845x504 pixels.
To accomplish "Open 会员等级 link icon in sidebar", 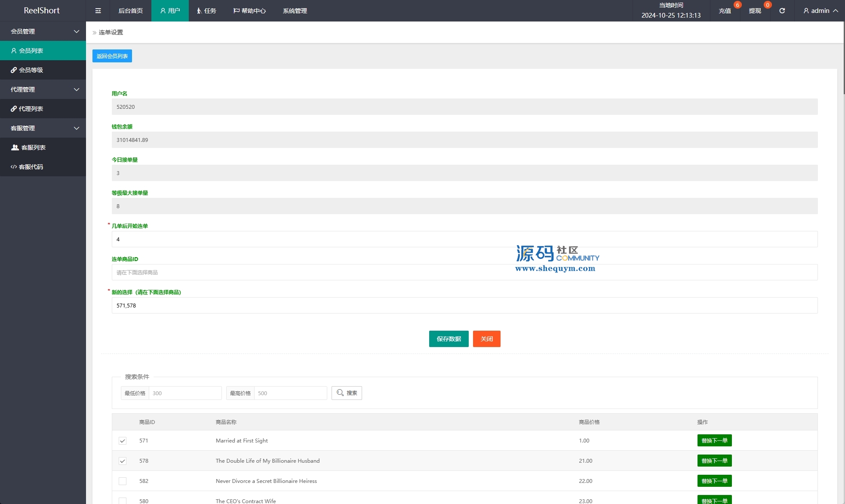I will 31,70.
